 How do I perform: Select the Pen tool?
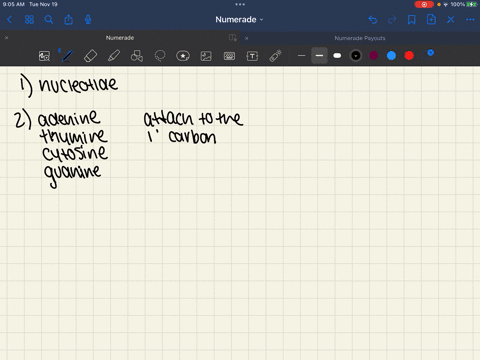(67, 56)
